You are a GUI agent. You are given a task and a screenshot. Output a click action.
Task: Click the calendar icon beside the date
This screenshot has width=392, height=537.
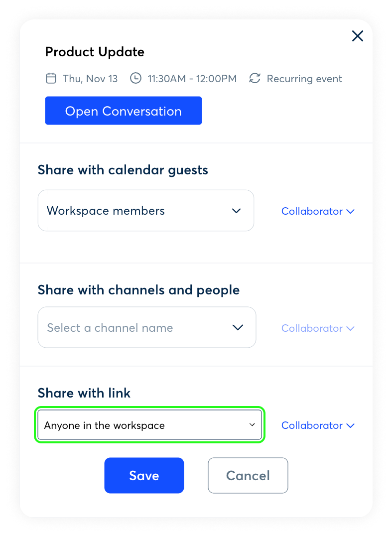(51, 78)
